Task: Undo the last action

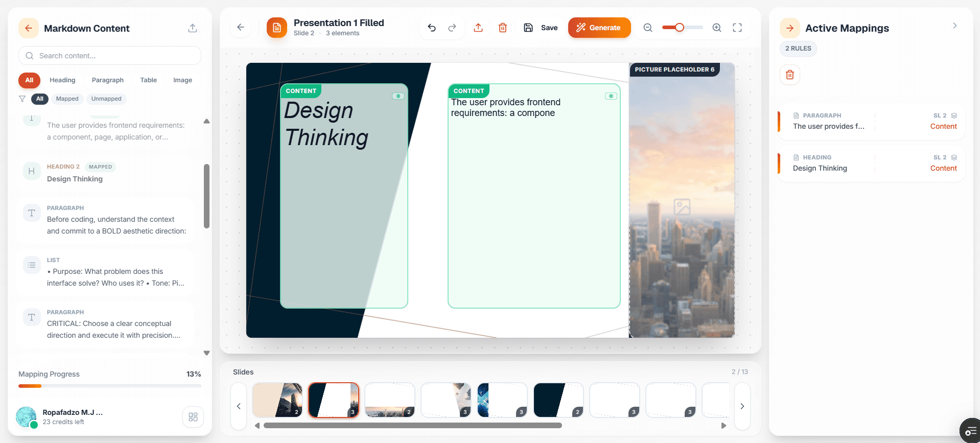Action: click(x=432, y=28)
